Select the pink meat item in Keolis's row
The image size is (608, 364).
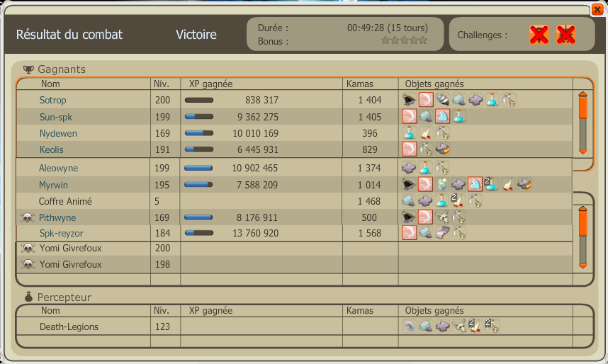409,149
